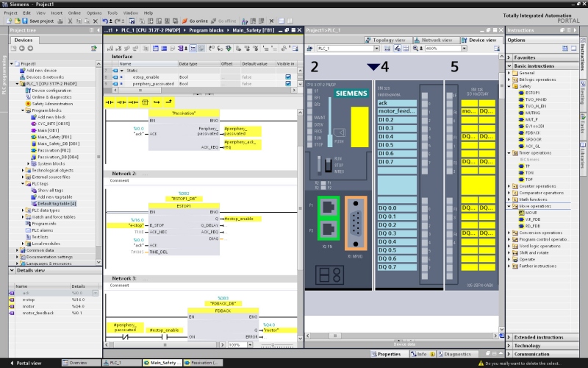Switch to Portal view

(24, 363)
